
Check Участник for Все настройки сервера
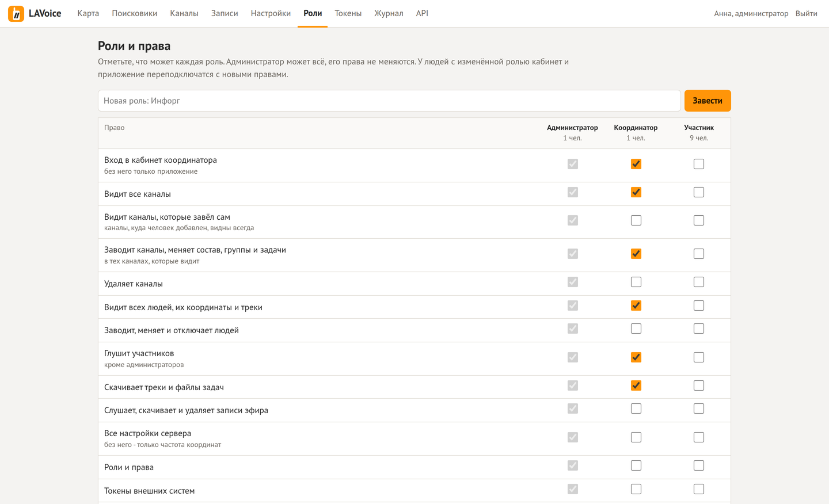pyautogui.click(x=699, y=437)
